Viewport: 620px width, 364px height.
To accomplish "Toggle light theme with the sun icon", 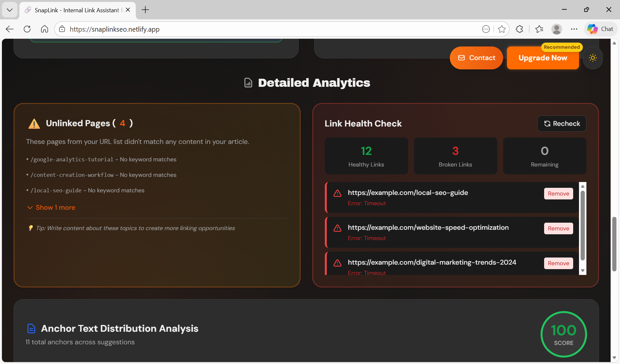I will [593, 58].
